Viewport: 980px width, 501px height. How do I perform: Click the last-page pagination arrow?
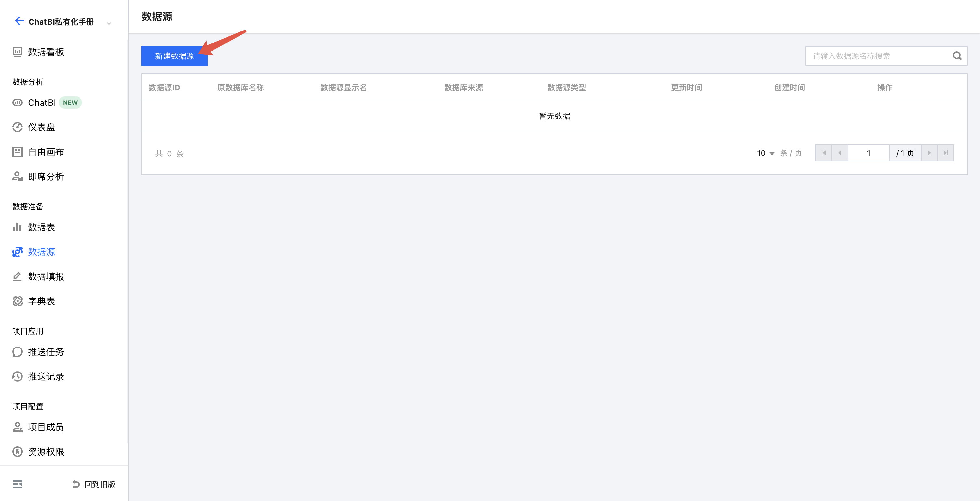(945, 153)
